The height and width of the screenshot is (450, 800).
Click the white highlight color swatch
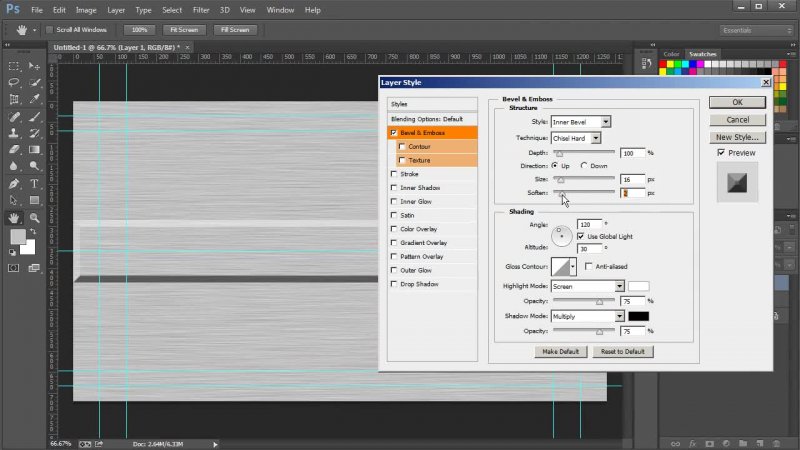click(638, 286)
